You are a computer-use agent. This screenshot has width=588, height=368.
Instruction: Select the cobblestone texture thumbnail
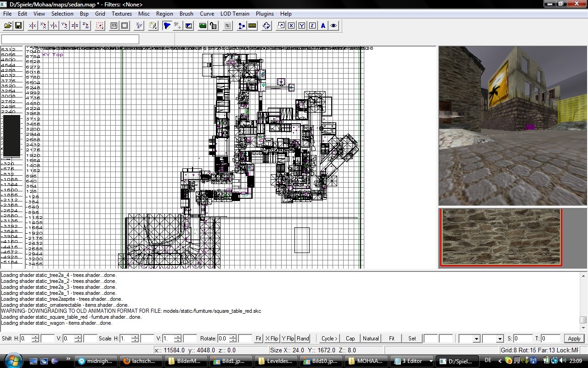(501, 237)
